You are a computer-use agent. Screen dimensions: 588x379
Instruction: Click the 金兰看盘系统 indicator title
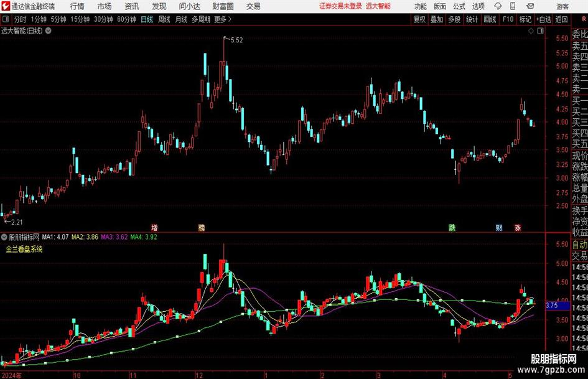click(24, 249)
